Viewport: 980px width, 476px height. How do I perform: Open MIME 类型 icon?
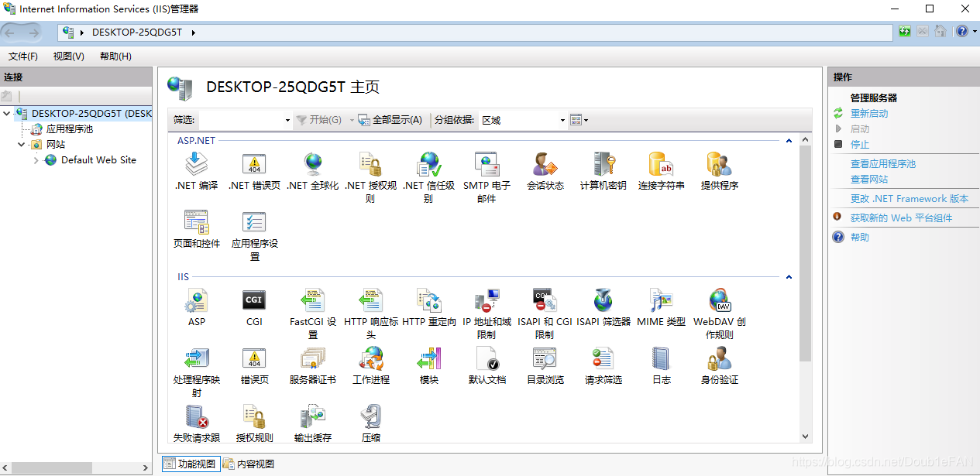tap(661, 300)
